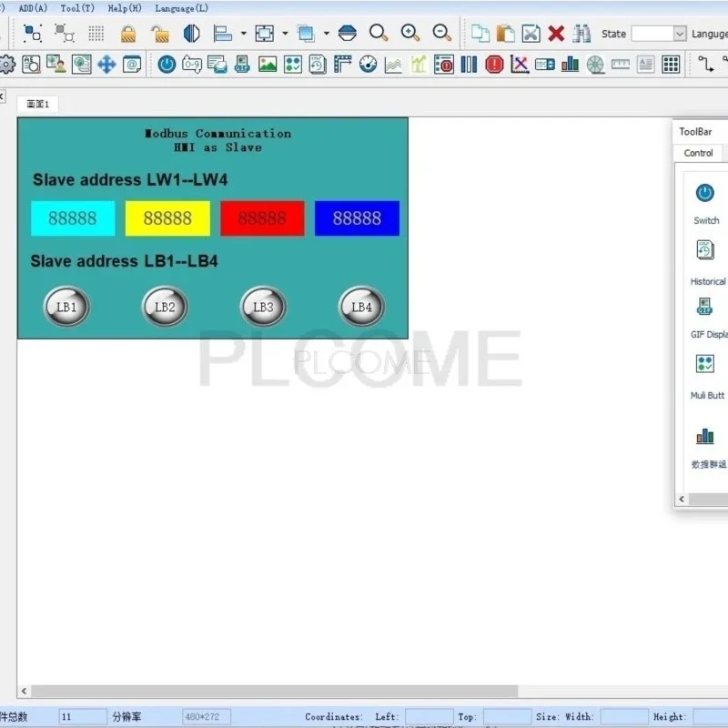Select the message display tool icon
This screenshot has width=728, height=728.
(x=217, y=65)
